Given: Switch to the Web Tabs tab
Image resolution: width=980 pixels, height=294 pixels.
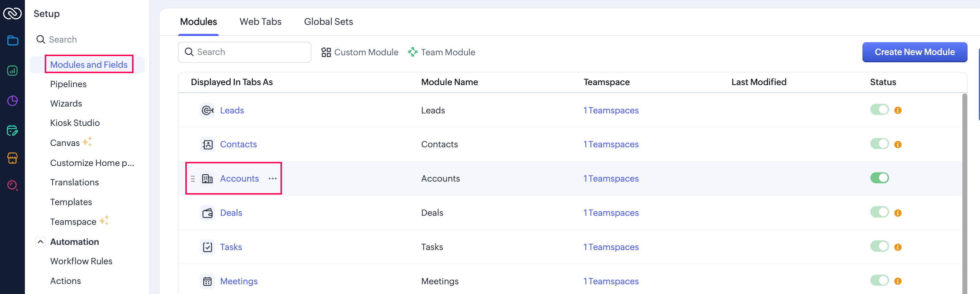Looking at the screenshot, I should pos(260,22).
